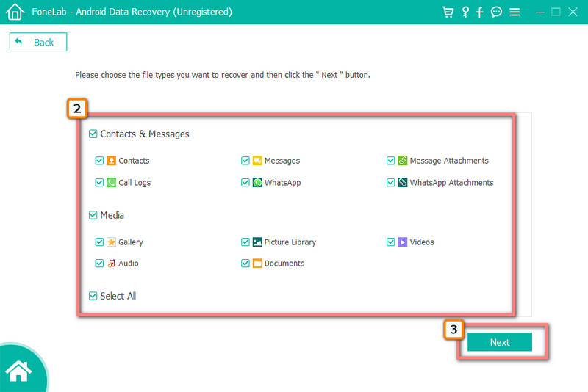The image size is (588, 392).
Task: Deselect the Call Logs checkbox
Action: point(99,183)
